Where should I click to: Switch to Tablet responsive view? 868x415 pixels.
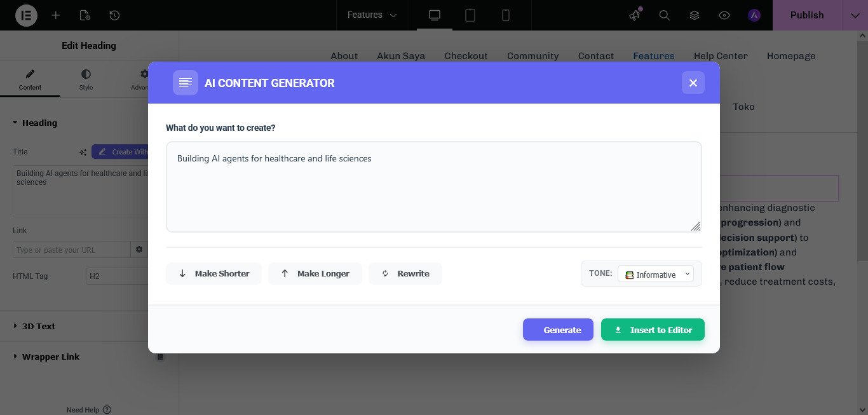[x=470, y=15]
